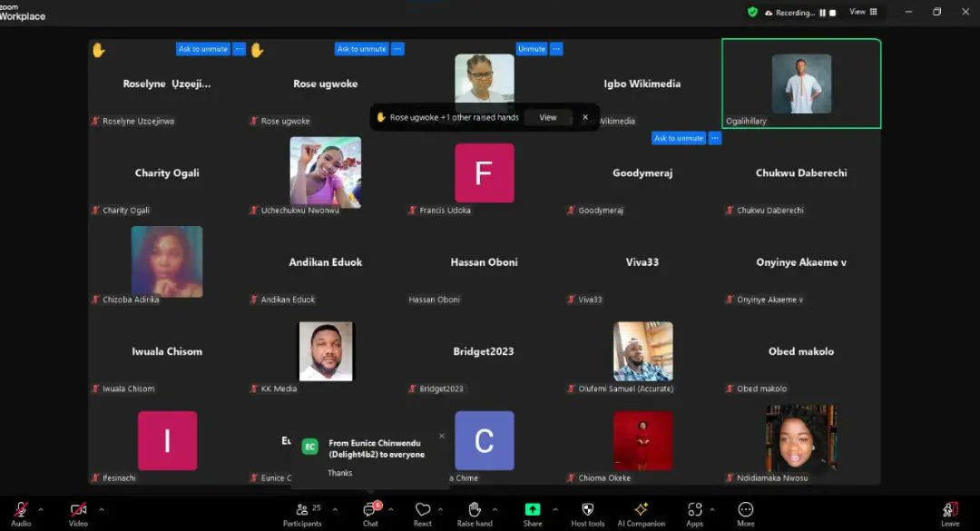Open the AI Companion sparkle icon
The height and width of the screenshot is (531, 980).
(x=642, y=509)
